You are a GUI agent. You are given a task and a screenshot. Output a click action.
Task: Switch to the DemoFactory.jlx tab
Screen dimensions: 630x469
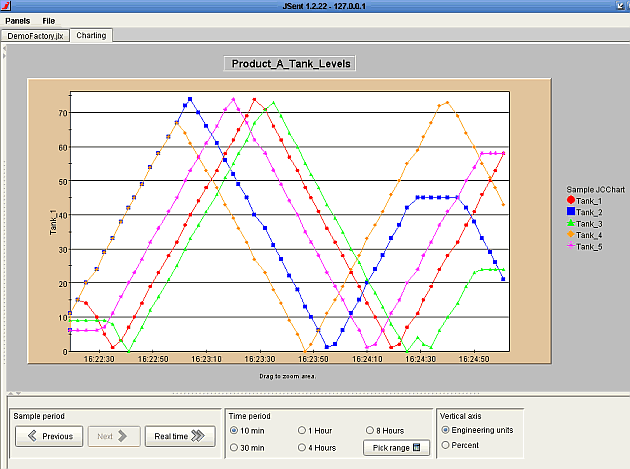[35, 36]
